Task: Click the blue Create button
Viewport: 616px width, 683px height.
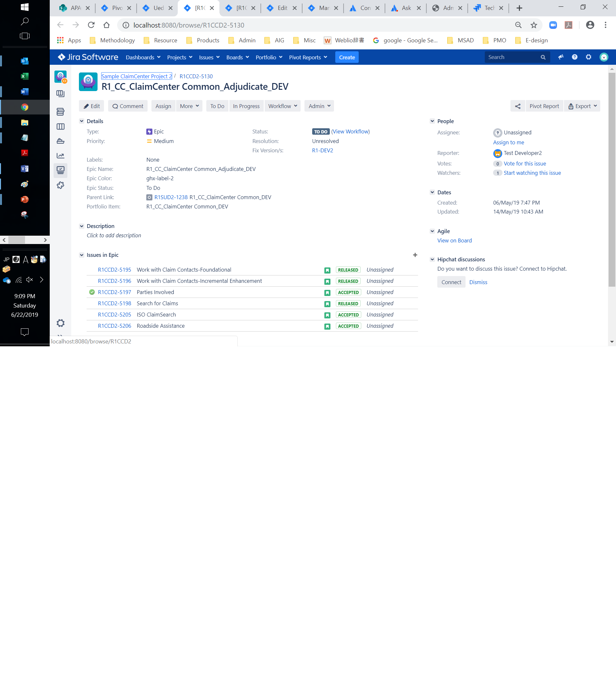Action: click(x=347, y=57)
